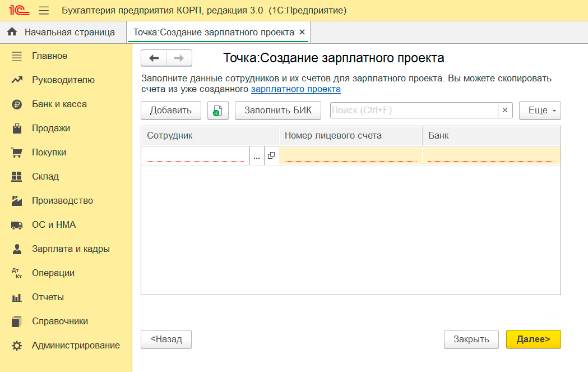Open the Администрирование gear section

76,346
